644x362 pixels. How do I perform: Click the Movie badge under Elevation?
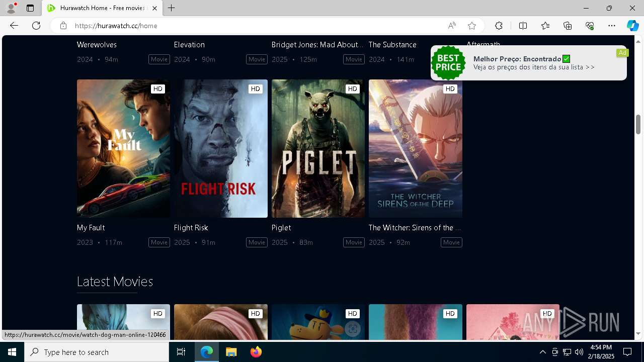coord(257,59)
